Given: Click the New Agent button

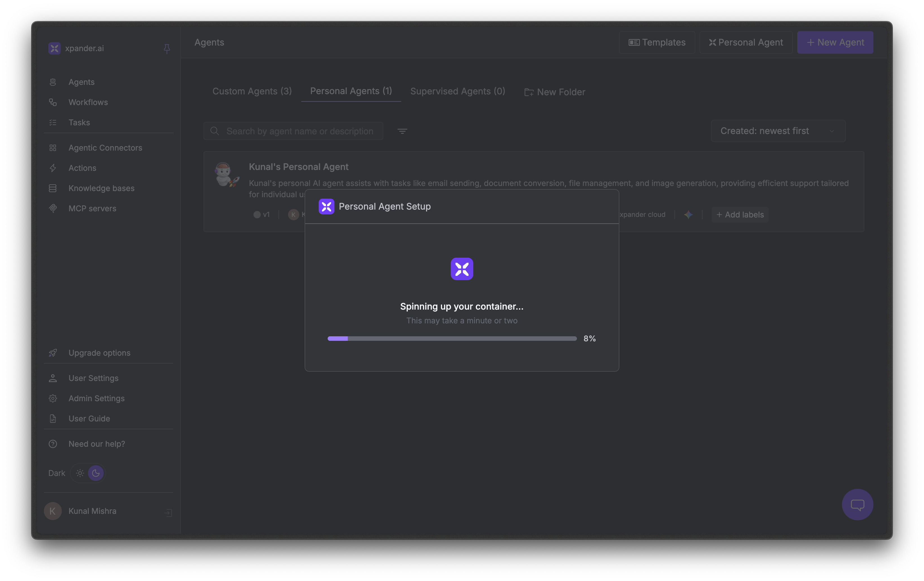Looking at the screenshot, I should [x=835, y=42].
